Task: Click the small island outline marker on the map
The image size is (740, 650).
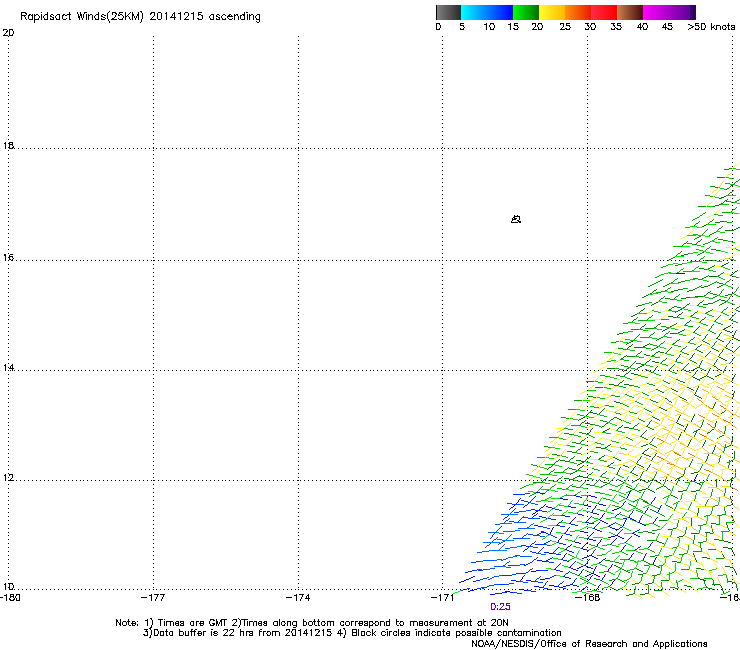Action: [516, 219]
